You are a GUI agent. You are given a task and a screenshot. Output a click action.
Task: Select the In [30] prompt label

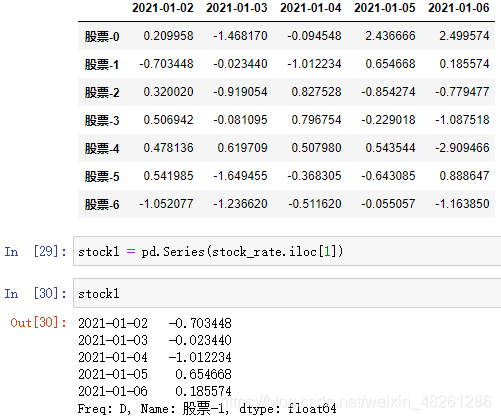click(x=36, y=293)
